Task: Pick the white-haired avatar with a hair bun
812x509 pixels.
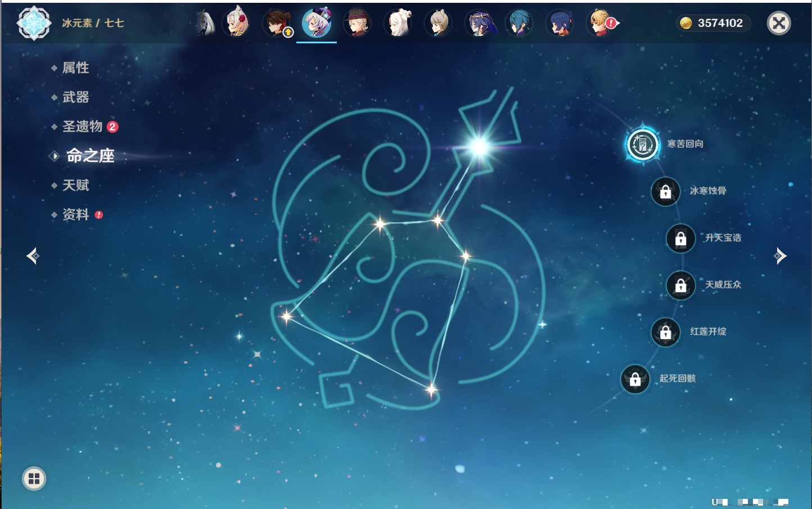Action: pyautogui.click(x=398, y=23)
